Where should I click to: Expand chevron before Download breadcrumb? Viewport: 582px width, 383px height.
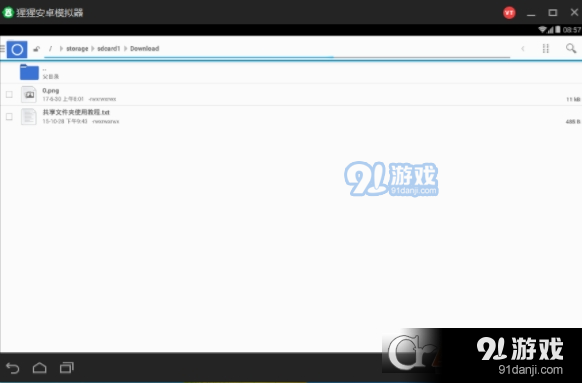coord(125,49)
